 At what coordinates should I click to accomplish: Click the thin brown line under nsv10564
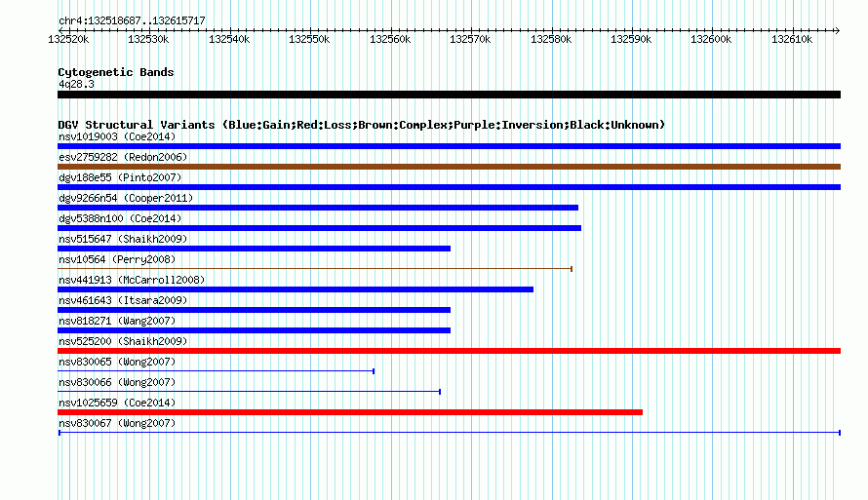(315, 269)
